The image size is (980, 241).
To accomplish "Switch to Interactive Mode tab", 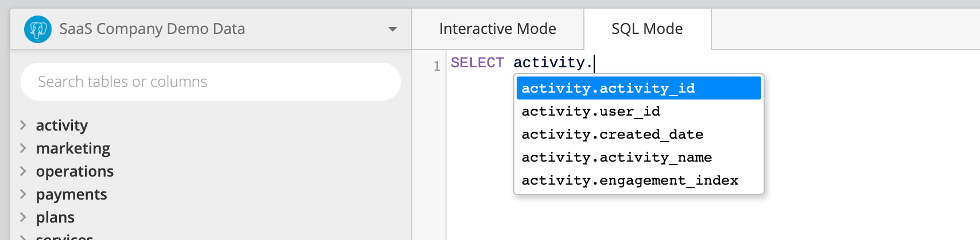I will [x=498, y=29].
